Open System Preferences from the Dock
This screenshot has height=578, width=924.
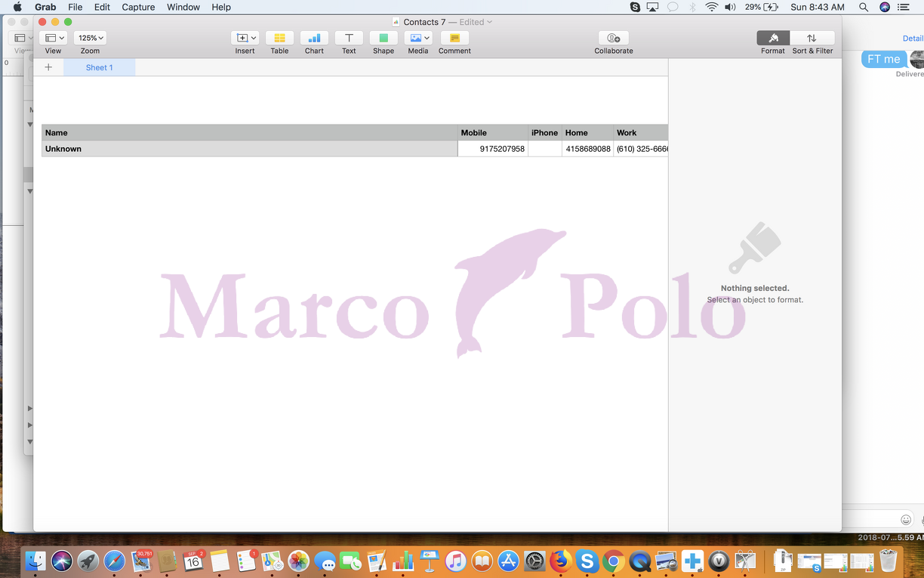(x=534, y=561)
